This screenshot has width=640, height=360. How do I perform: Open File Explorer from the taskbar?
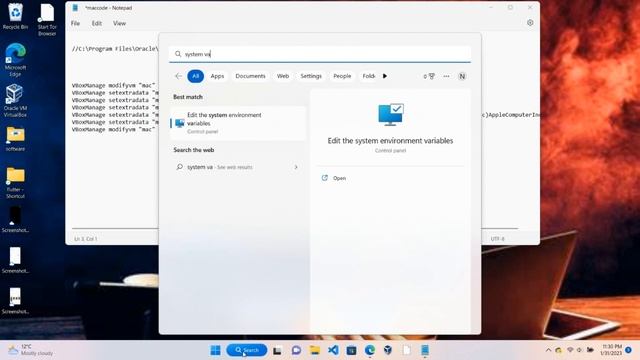click(314, 350)
